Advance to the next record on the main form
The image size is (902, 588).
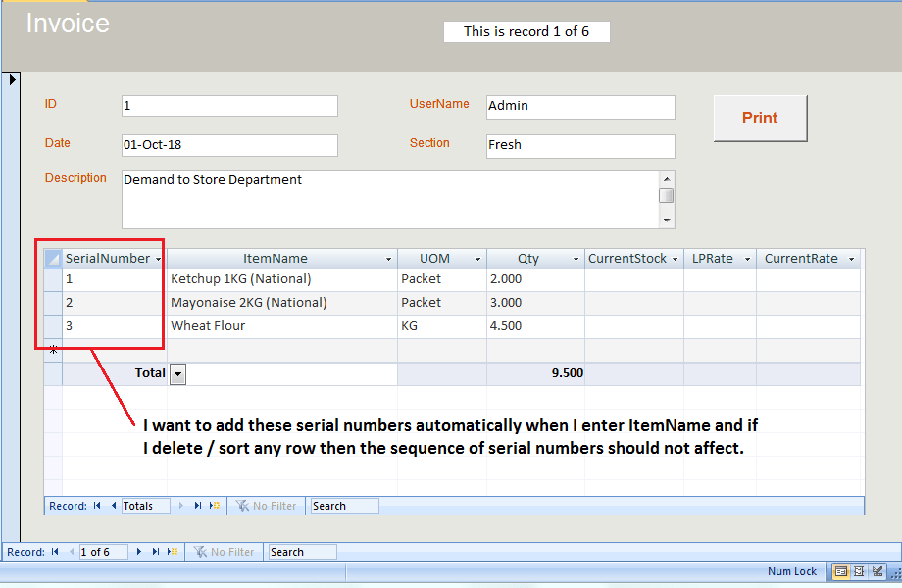tap(138, 551)
